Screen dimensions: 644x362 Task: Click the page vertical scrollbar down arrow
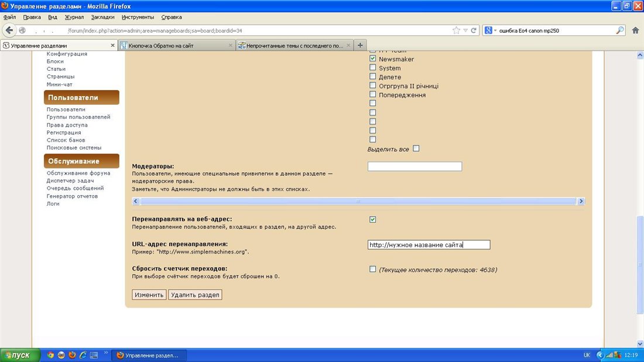pos(640,344)
